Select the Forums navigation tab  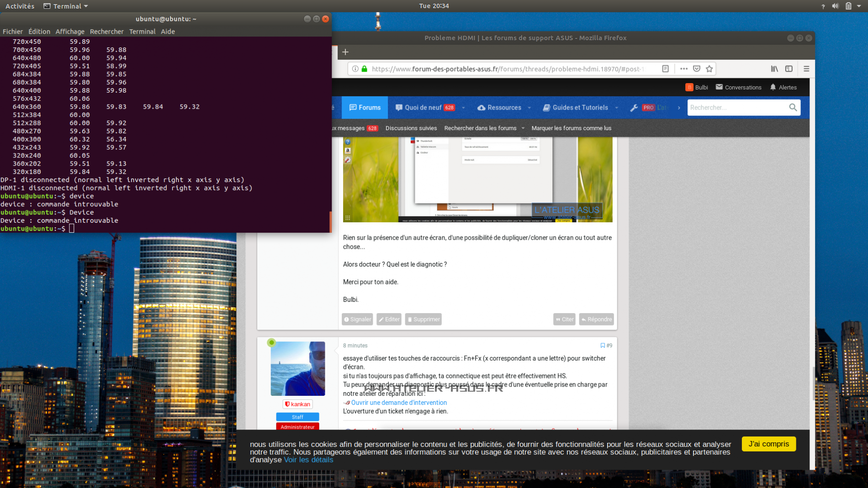pyautogui.click(x=365, y=108)
